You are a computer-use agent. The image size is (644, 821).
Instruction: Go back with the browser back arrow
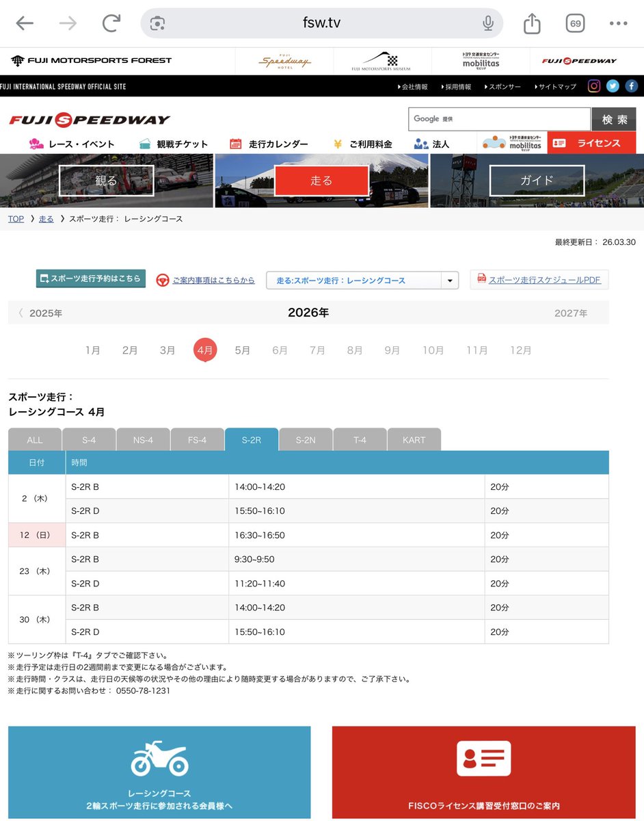(25, 23)
